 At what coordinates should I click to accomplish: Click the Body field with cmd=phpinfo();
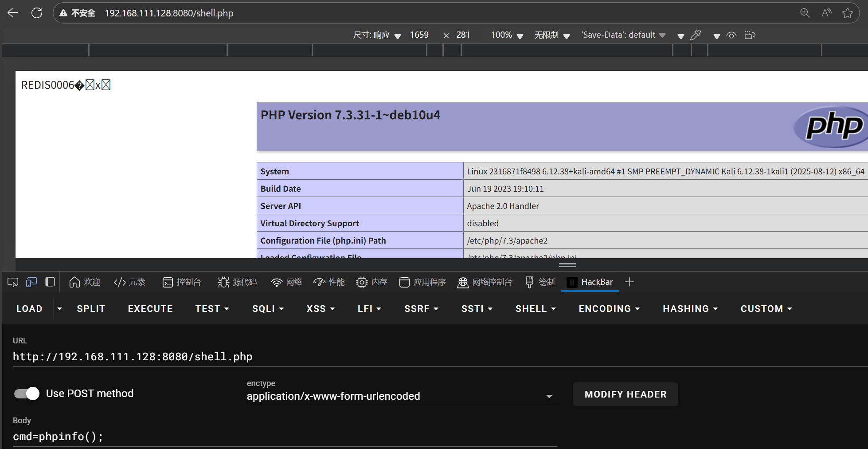(x=285, y=437)
